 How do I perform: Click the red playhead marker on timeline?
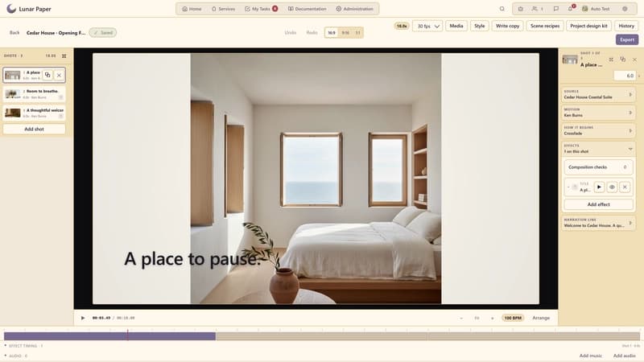point(128,335)
